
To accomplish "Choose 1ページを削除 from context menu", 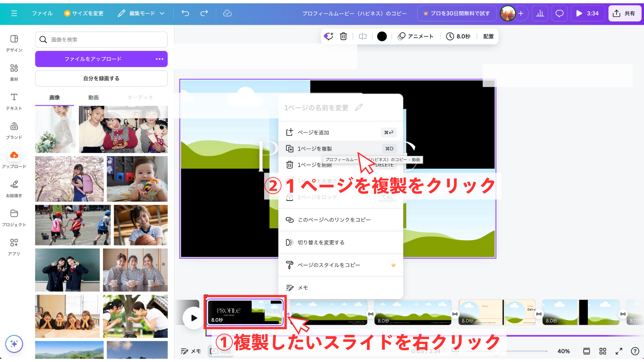I will pyautogui.click(x=341, y=165).
